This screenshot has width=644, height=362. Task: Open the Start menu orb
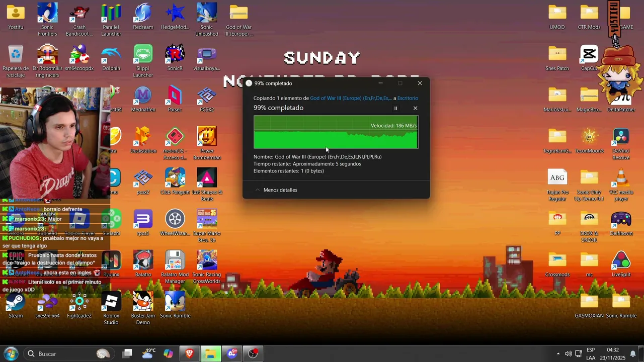11,353
